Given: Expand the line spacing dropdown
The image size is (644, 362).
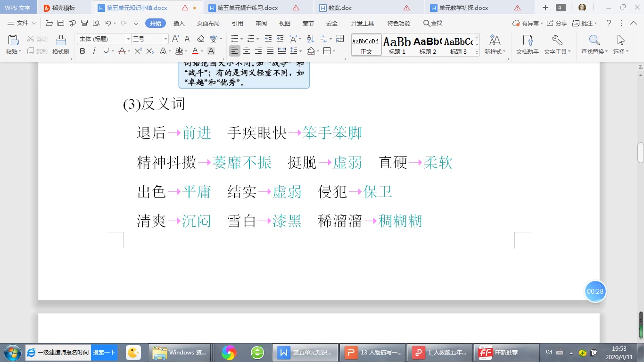Looking at the screenshot, I should tap(301, 51).
